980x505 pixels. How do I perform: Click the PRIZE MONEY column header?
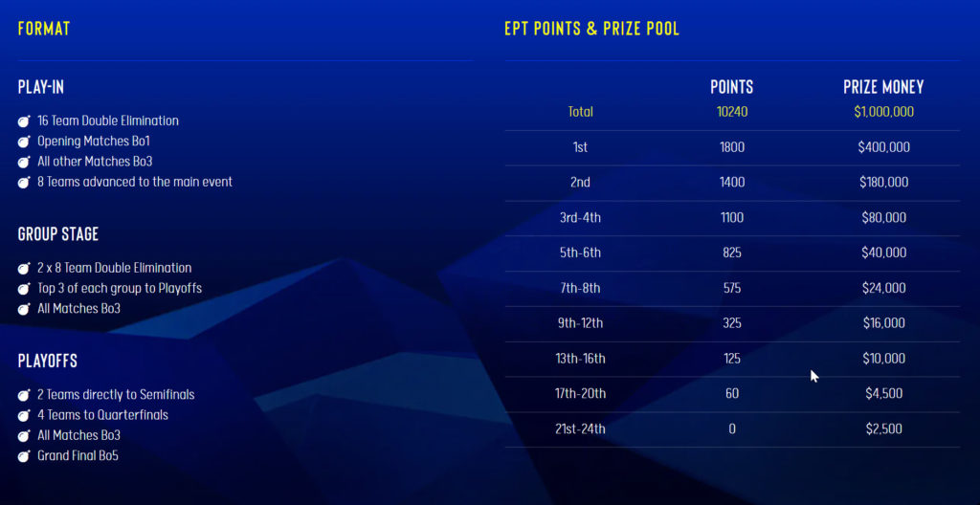(883, 87)
